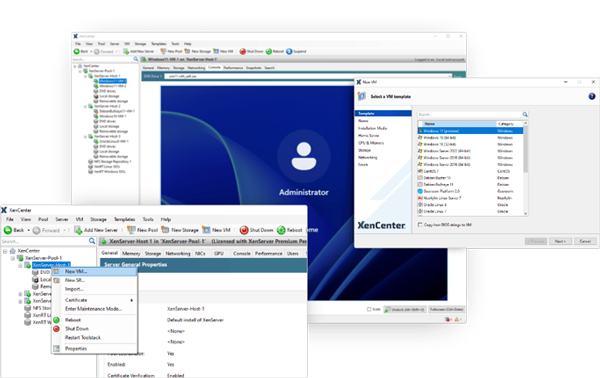Click the green Reboot toolbar icon

coord(281,230)
